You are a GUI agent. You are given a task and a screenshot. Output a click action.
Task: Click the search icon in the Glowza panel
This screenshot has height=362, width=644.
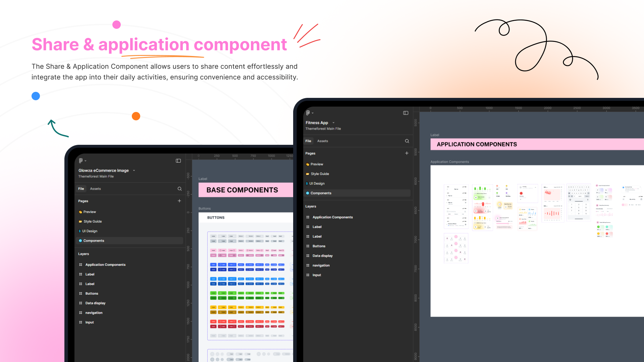(180, 189)
